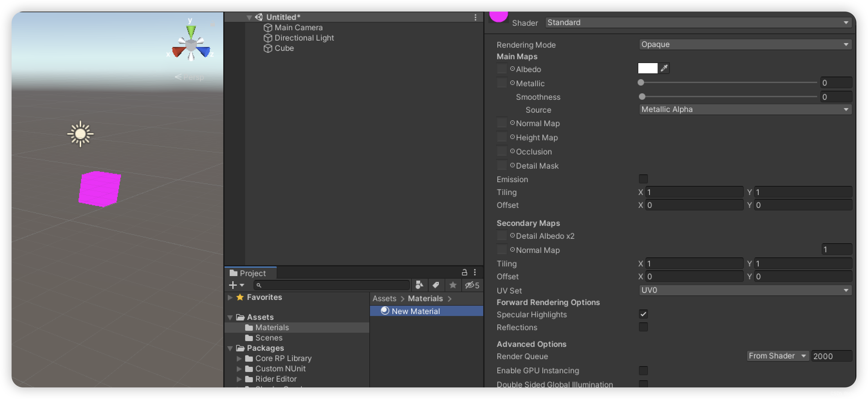Expand the Core RP Library folder

tap(239, 358)
